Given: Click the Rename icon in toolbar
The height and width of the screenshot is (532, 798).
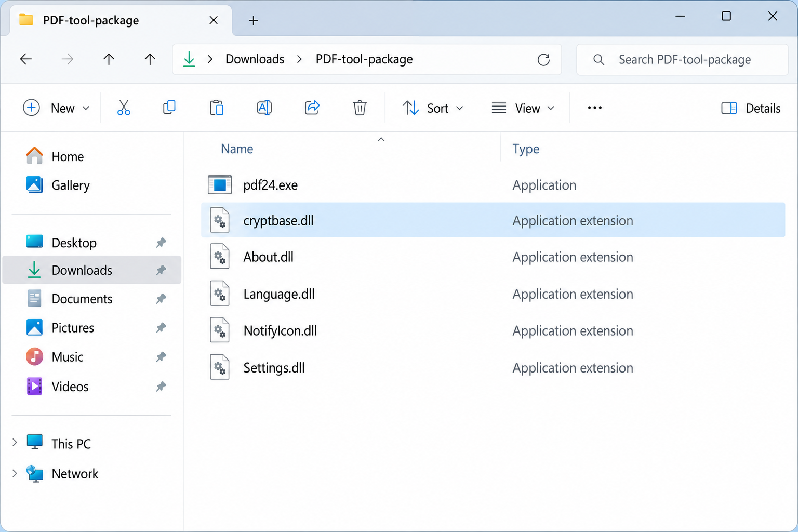Looking at the screenshot, I should click(x=264, y=108).
